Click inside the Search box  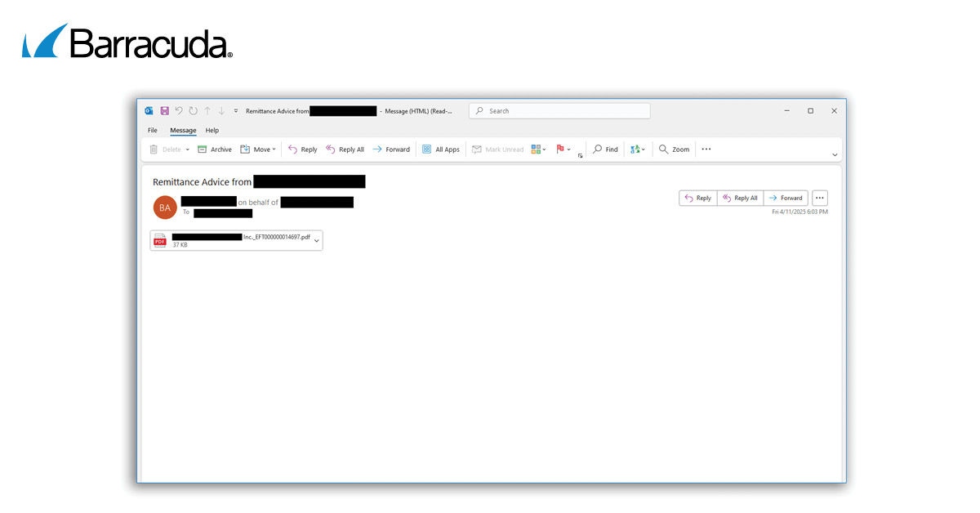[563, 111]
